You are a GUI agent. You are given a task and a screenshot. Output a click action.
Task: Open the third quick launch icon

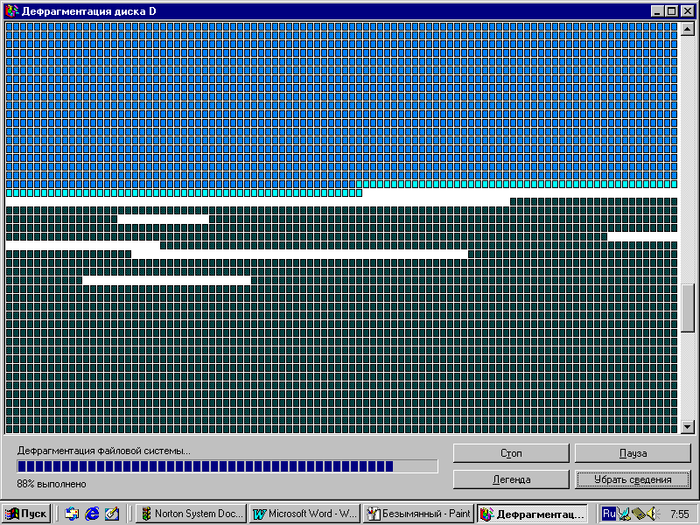tap(112, 513)
